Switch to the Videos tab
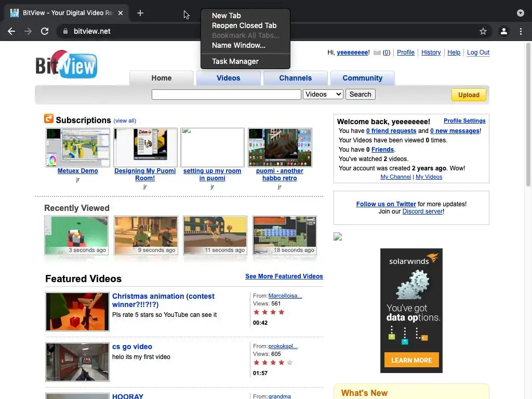The height and width of the screenshot is (399, 532). (229, 78)
